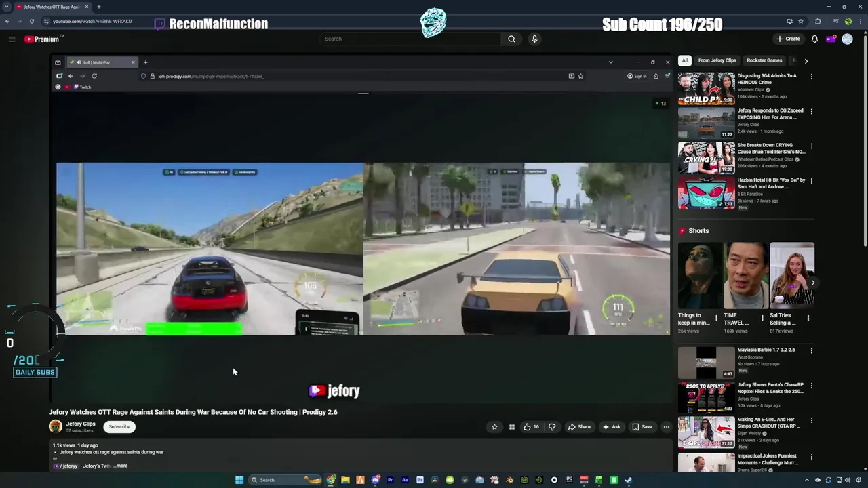This screenshot has width=868, height=488.
Task: Open more actions ellipsis under video
Action: click(667, 427)
